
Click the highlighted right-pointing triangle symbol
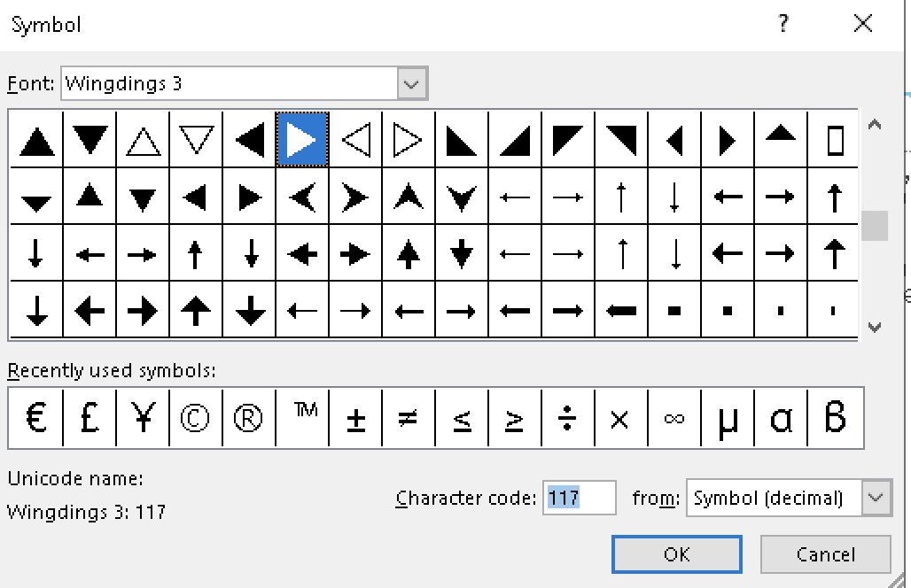click(302, 140)
